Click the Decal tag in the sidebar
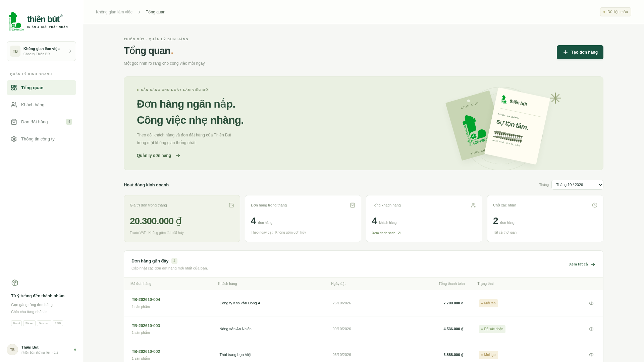 coord(16,323)
